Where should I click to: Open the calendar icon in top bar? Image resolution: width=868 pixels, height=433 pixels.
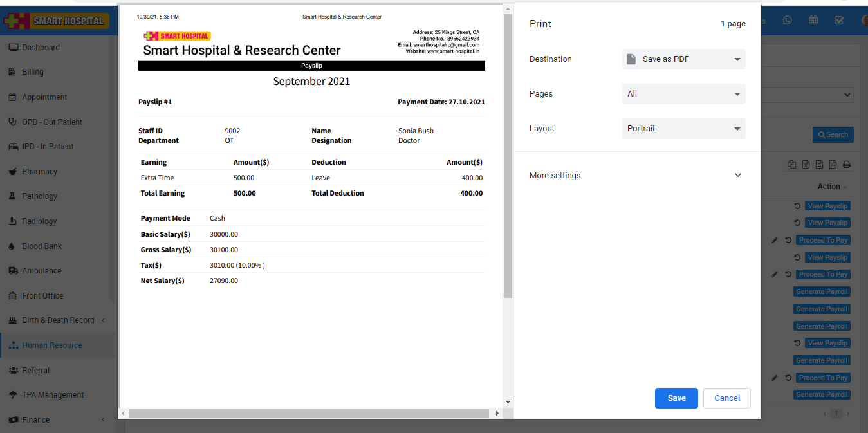[x=813, y=21]
